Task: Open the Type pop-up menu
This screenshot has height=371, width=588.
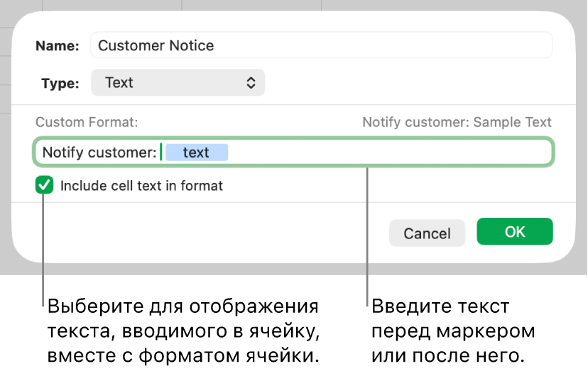Action: coord(178,82)
